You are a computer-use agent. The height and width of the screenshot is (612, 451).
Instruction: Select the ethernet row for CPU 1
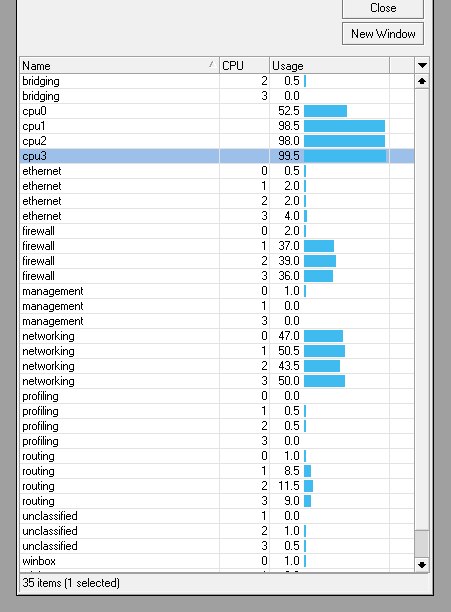pyautogui.click(x=217, y=186)
